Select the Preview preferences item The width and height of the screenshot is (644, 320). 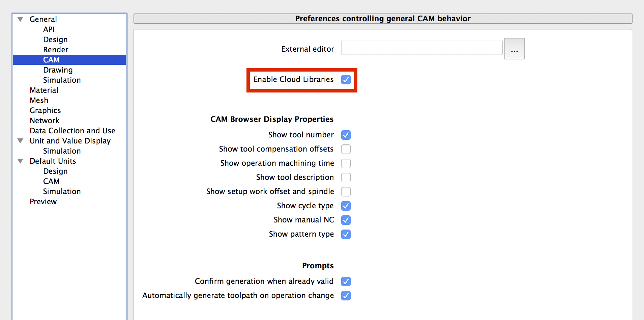click(43, 202)
